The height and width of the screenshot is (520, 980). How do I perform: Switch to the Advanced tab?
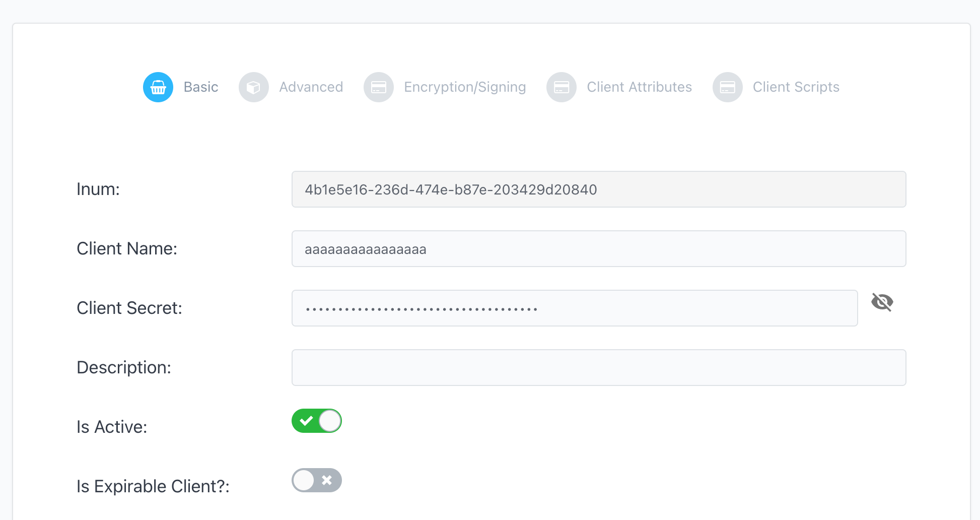(x=311, y=87)
